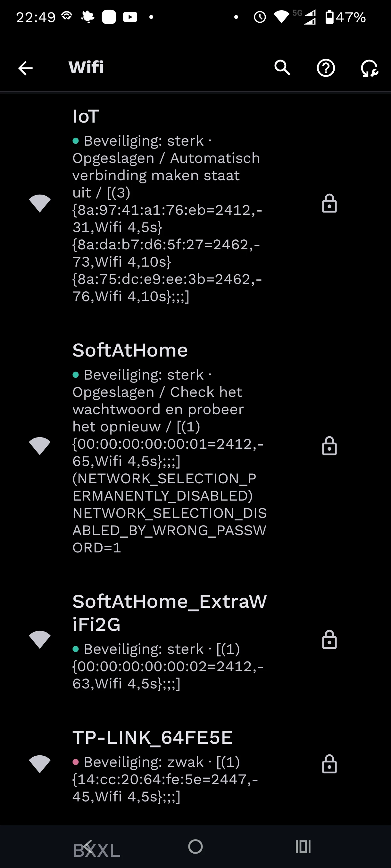Choose the TP-LINK_64FE5E network

153,738
